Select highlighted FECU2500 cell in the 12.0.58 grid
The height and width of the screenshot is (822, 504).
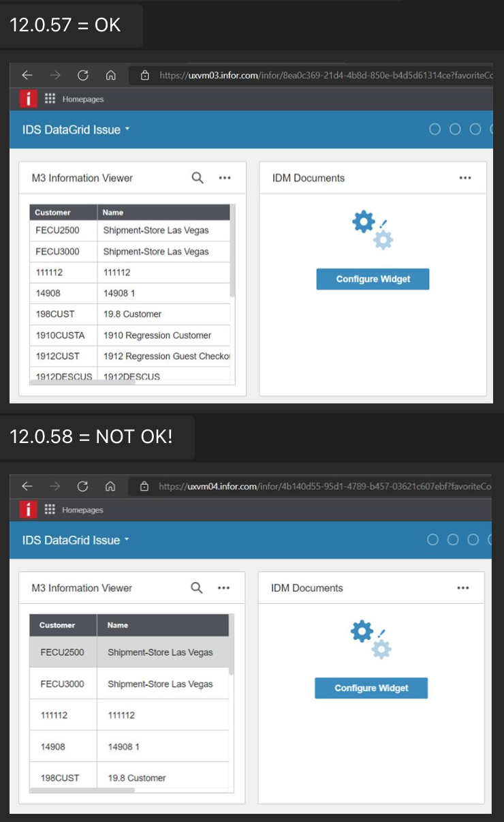pos(63,652)
